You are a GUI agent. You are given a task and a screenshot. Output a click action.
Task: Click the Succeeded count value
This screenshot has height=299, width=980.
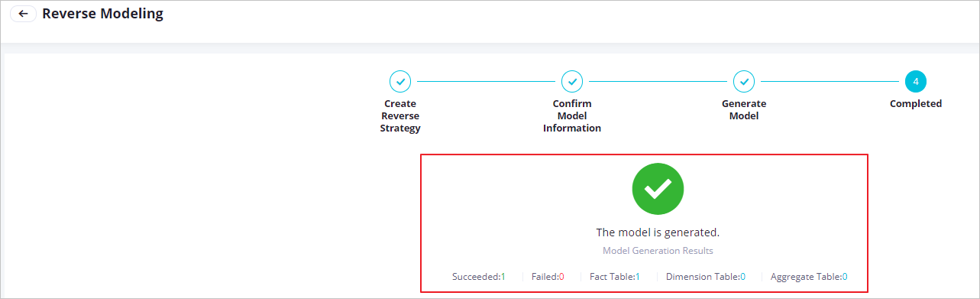pyautogui.click(x=503, y=276)
